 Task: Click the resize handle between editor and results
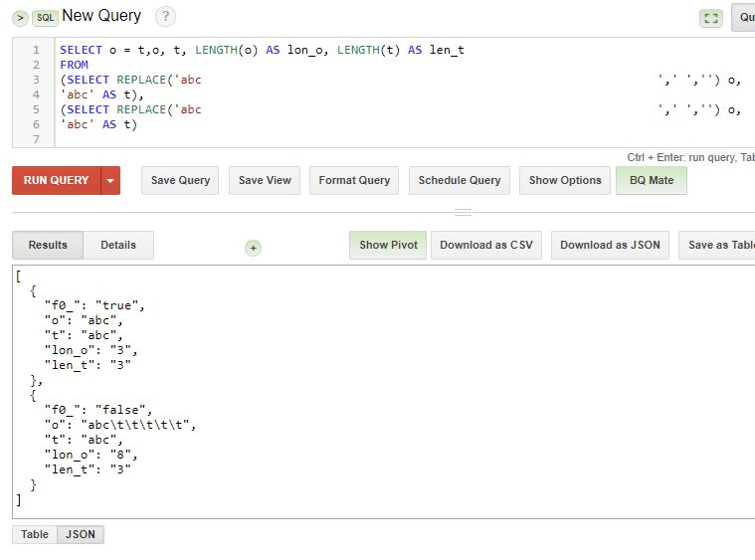[x=463, y=212]
